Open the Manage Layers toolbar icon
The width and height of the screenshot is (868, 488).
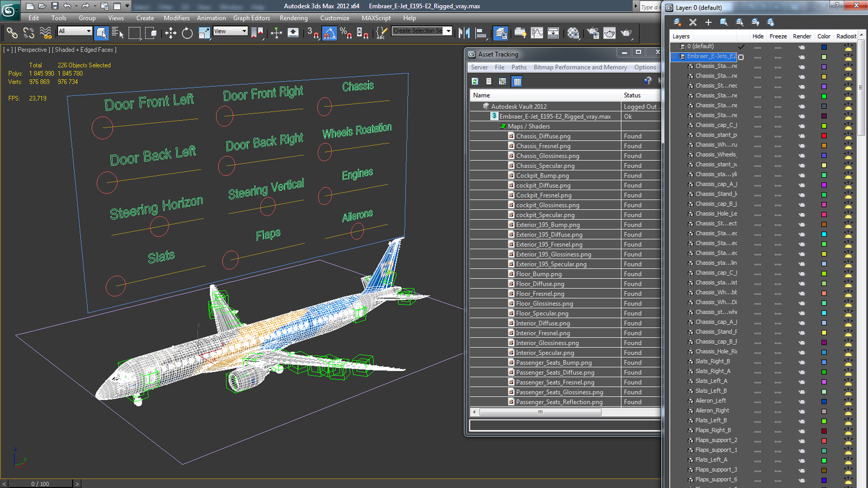coord(500,33)
